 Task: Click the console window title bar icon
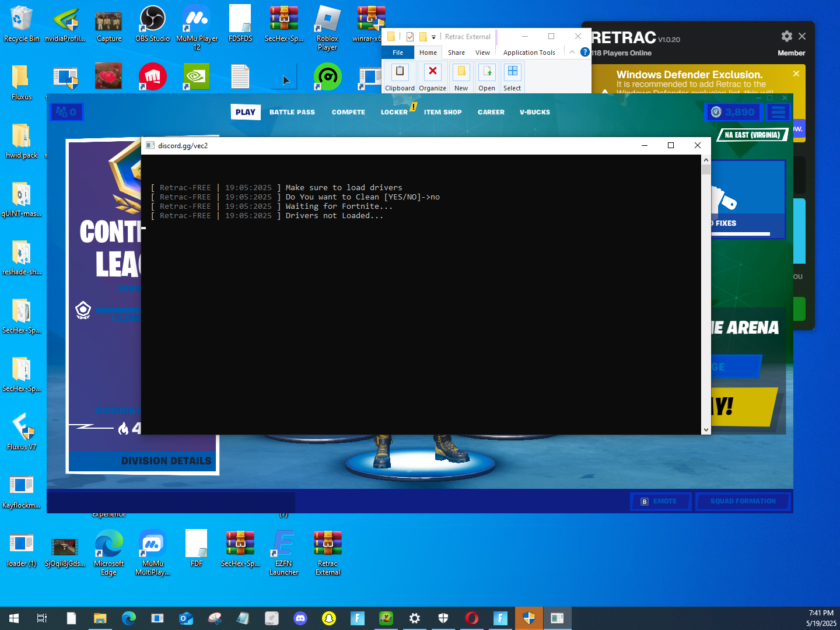click(x=150, y=146)
